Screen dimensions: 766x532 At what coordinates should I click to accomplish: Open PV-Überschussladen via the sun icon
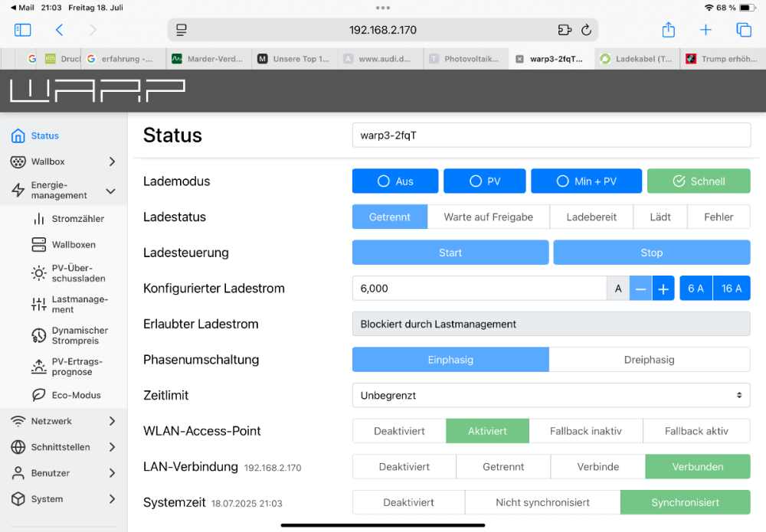tap(38, 273)
